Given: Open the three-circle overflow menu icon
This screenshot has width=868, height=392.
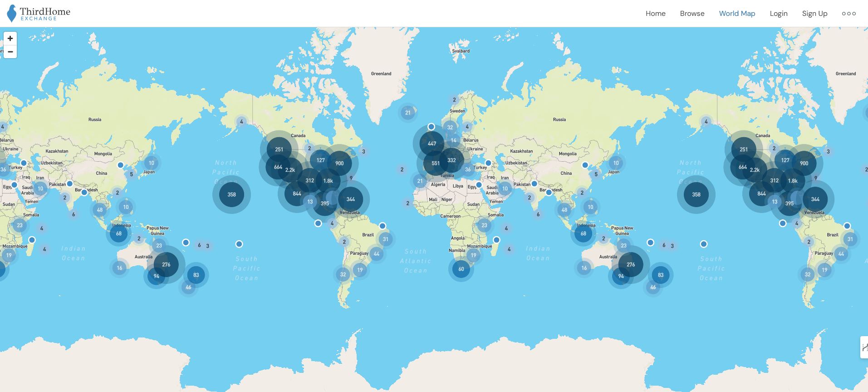Looking at the screenshot, I should coord(848,14).
